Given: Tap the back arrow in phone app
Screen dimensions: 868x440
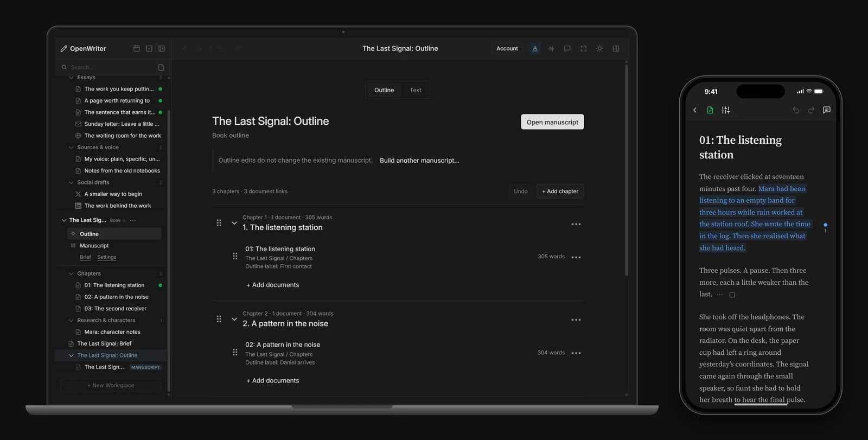Looking at the screenshot, I should tap(695, 110).
